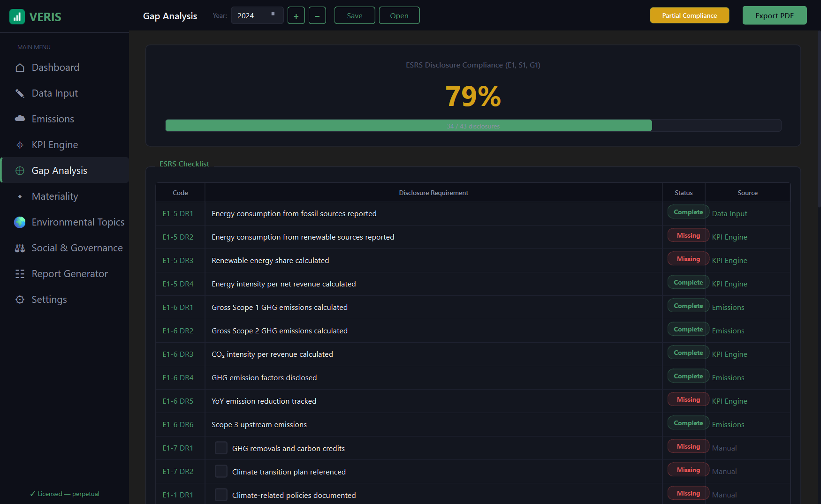
Task: Click the Status column header
Action: pos(684,193)
